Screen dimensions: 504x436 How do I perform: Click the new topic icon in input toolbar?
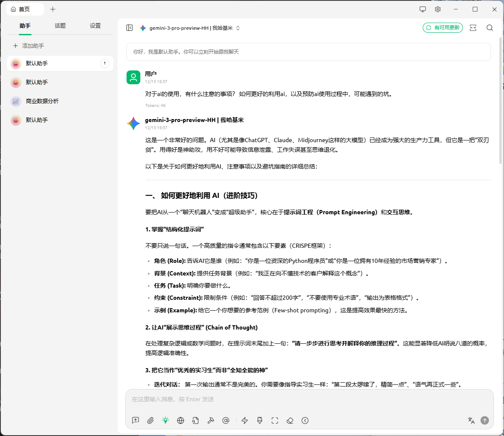point(135,420)
